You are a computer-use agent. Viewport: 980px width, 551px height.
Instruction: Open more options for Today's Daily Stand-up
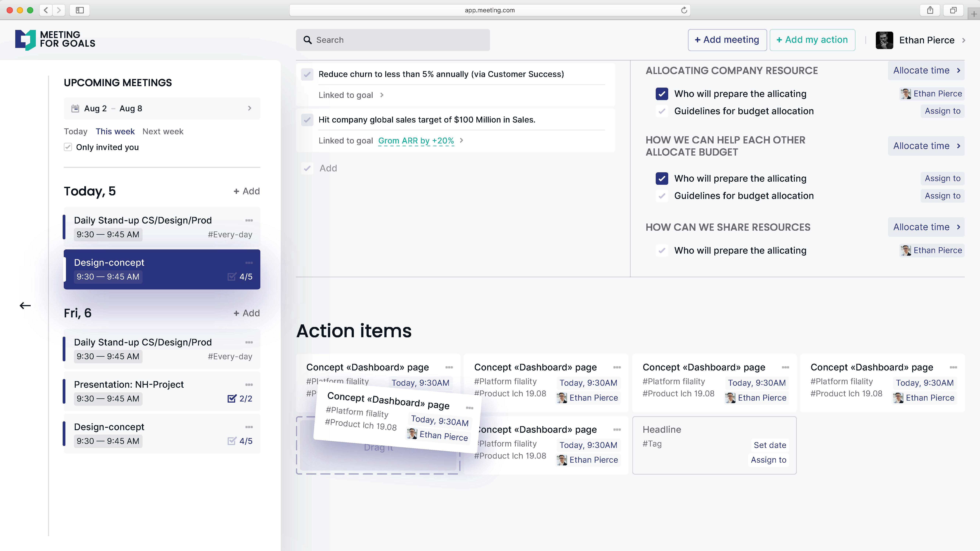[x=249, y=220]
